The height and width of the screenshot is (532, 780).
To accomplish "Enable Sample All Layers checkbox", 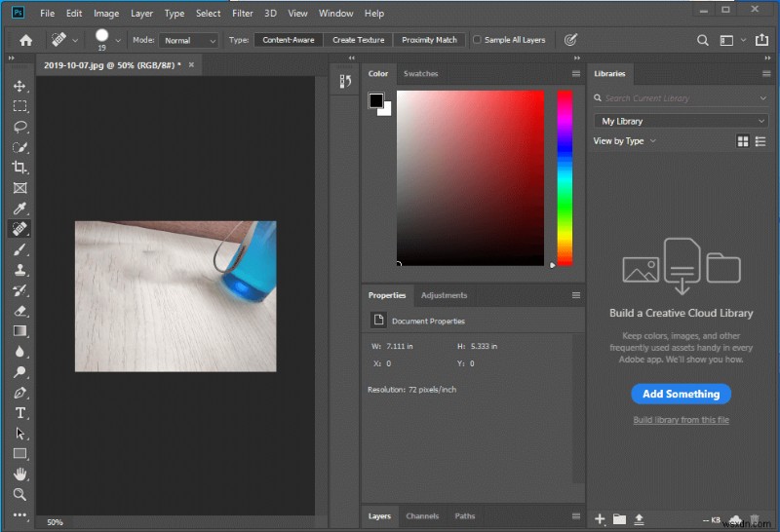I will click(477, 40).
